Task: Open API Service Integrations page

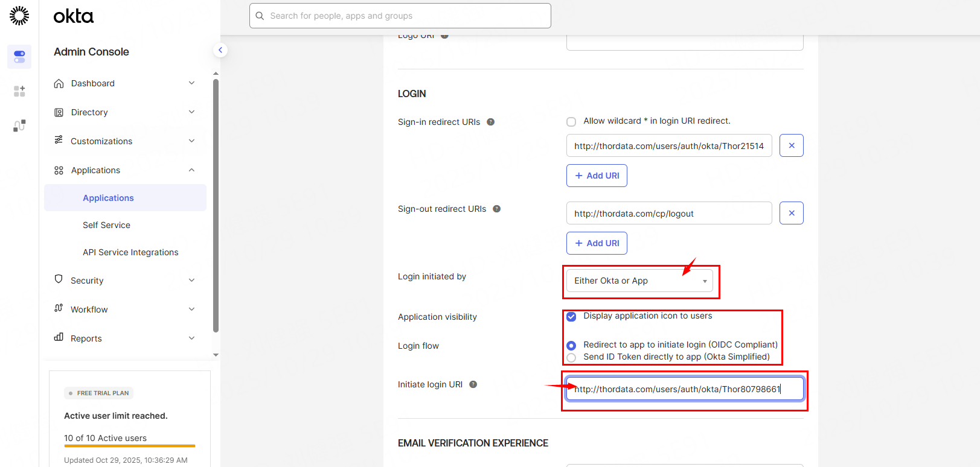Action: (130, 252)
